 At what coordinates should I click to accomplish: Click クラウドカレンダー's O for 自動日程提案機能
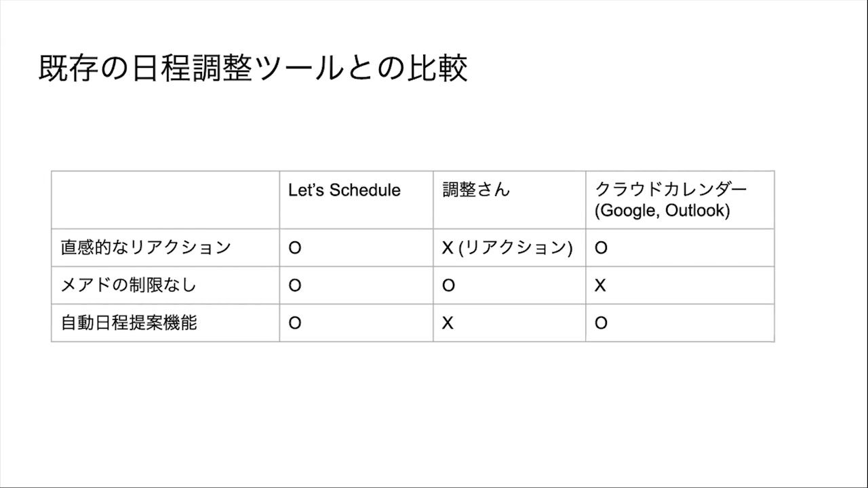[601, 323]
